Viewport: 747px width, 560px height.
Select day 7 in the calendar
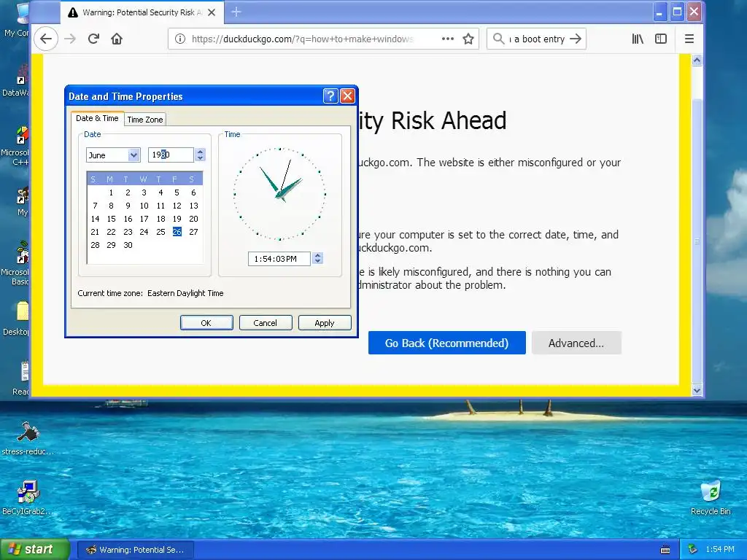[95, 206]
